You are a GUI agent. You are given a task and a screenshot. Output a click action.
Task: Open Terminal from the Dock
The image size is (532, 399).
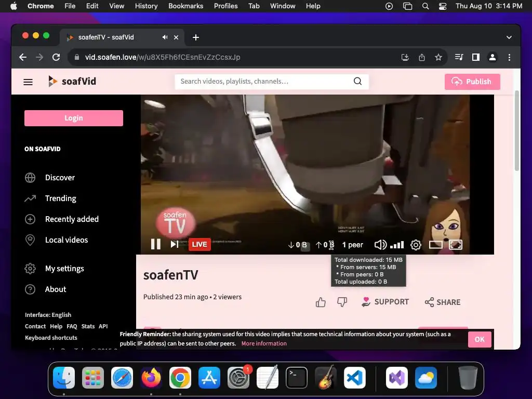(297, 377)
